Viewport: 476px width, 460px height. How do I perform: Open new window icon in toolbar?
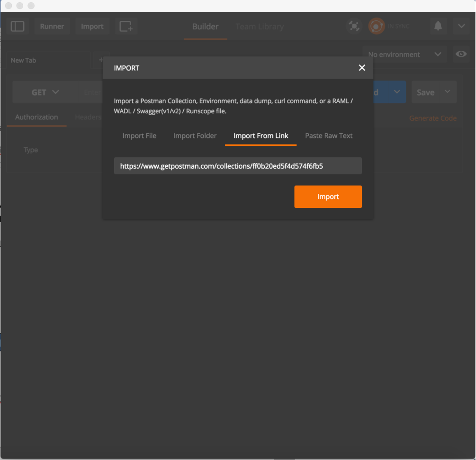[126, 27]
